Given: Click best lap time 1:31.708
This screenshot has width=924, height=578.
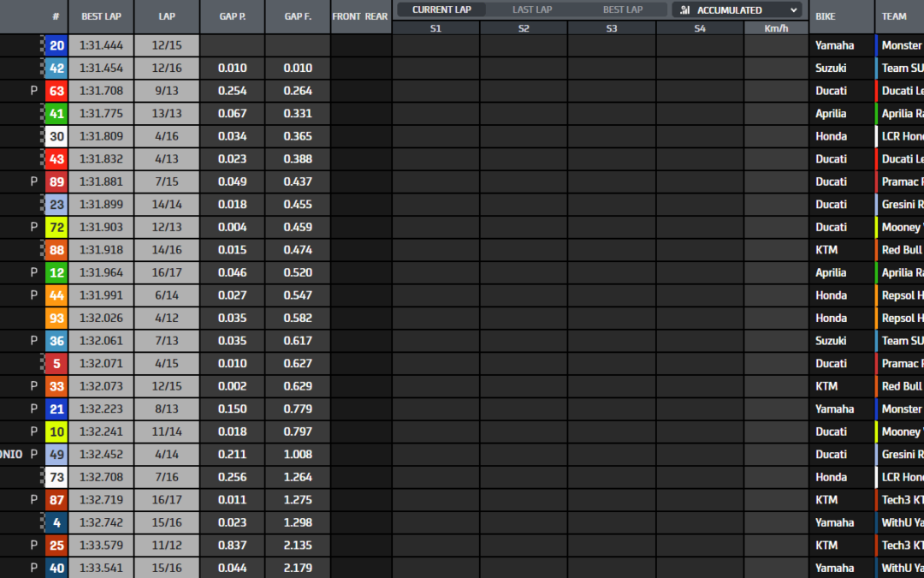Looking at the screenshot, I should 101,91.
